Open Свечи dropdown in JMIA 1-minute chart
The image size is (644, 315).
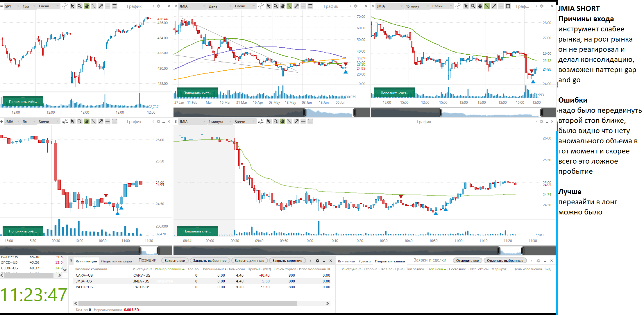click(x=245, y=121)
